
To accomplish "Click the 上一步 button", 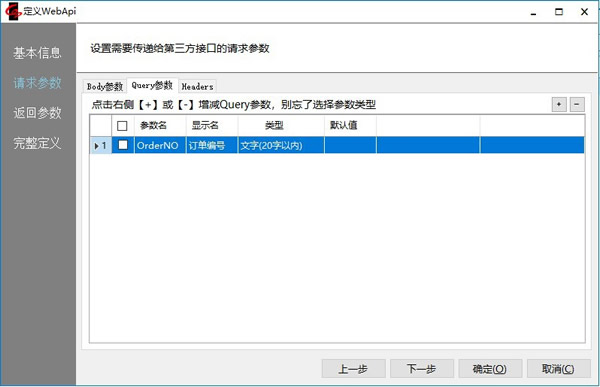I will point(353,369).
